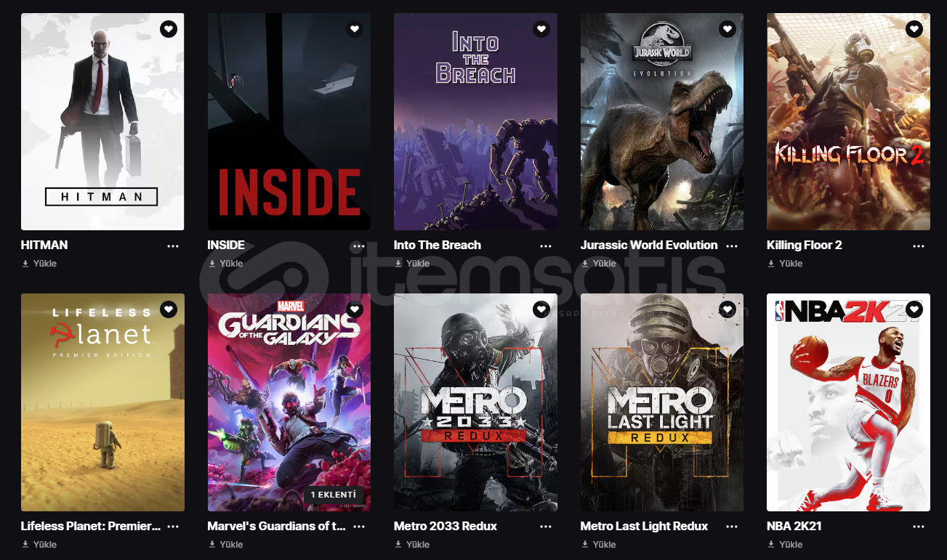Show more options for Killing Floor 2

[x=919, y=245]
